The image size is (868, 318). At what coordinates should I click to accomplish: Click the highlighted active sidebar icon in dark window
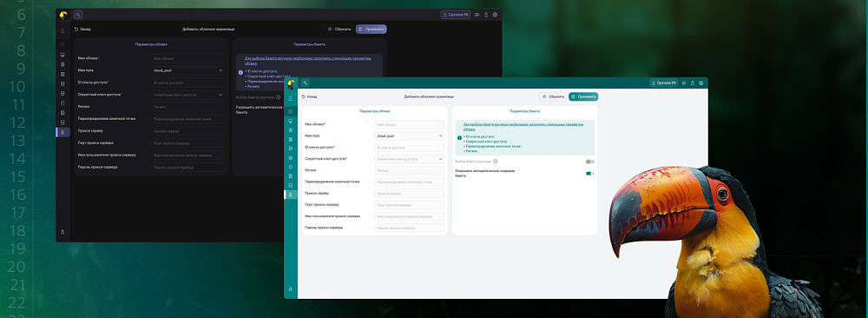[x=62, y=132]
